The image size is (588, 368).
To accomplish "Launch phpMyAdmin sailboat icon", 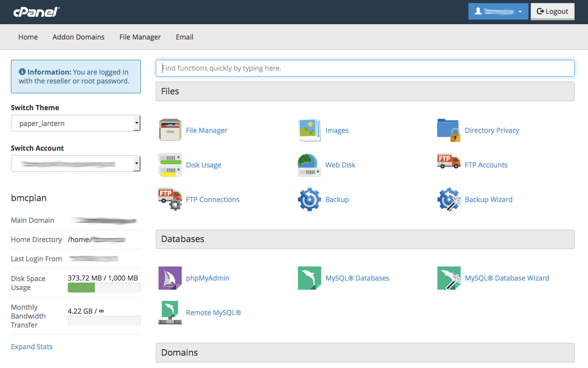I will (170, 278).
